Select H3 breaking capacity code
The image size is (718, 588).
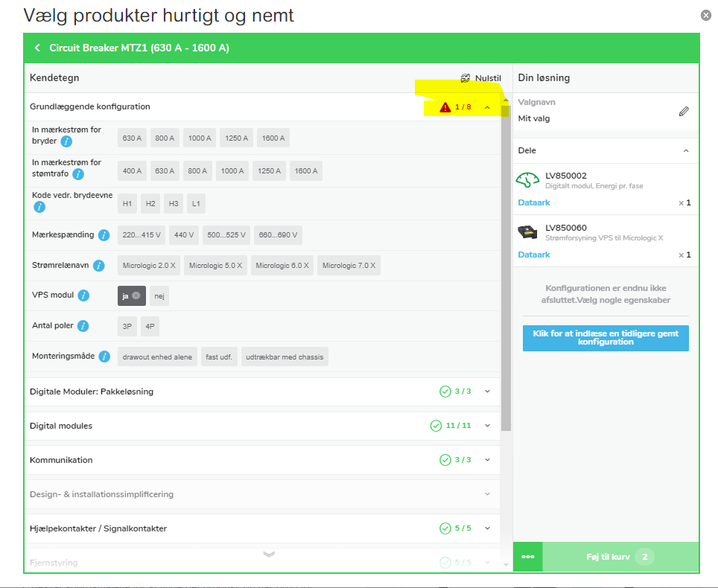(x=174, y=204)
